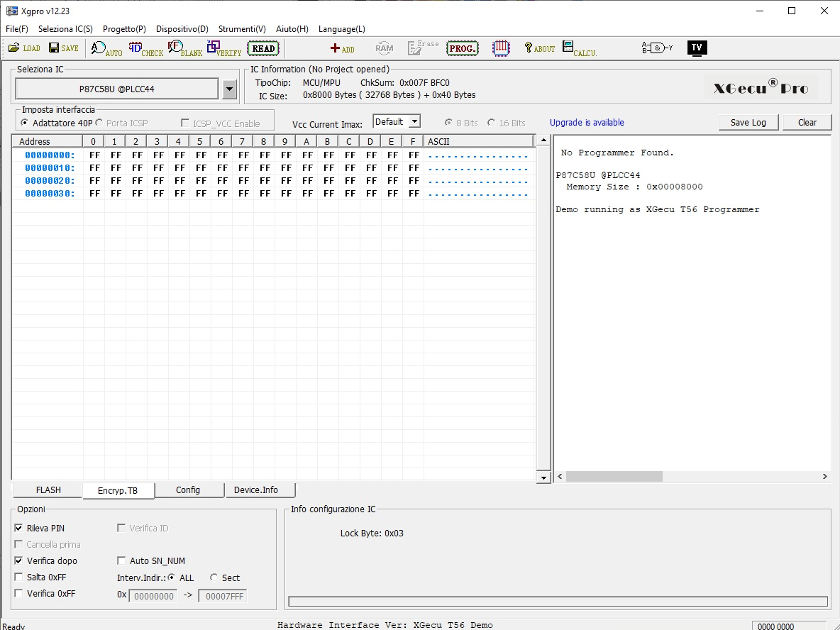Enable Rileva PIN checkbox
This screenshot has height=630, width=840.
18,529
